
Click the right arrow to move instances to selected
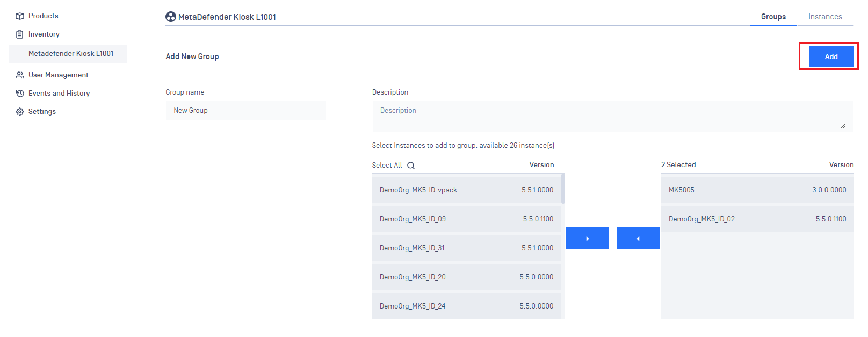click(588, 238)
